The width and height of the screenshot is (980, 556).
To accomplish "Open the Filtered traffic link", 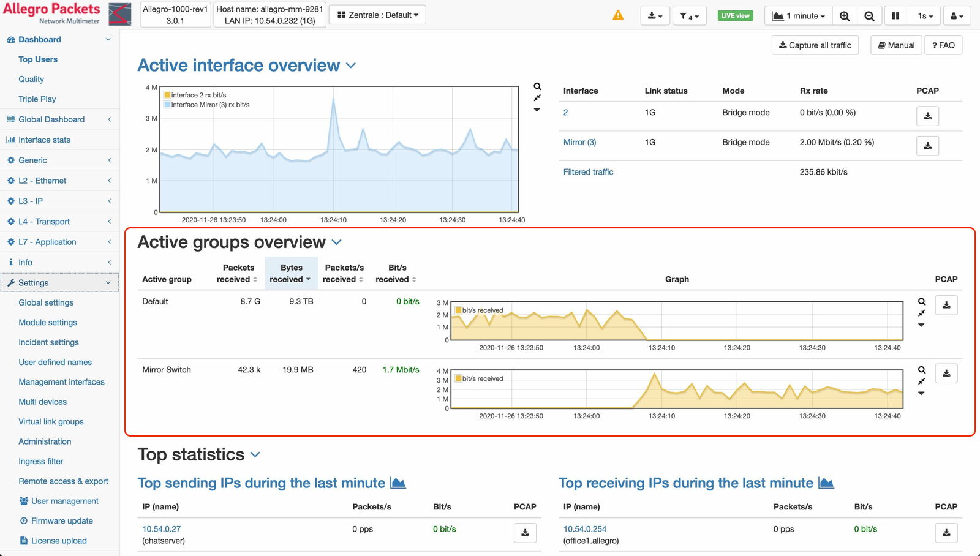I will (588, 172).
